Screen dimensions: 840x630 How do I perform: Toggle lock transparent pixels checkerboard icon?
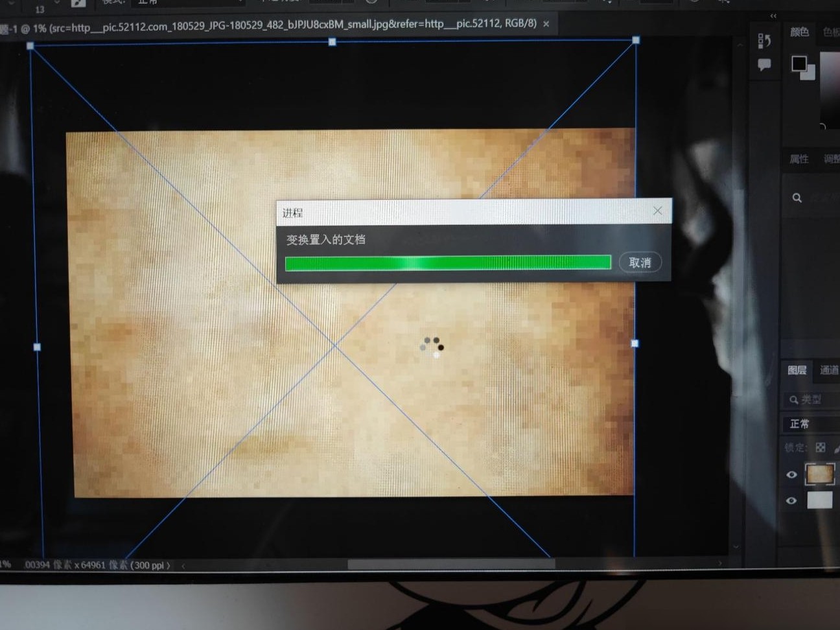[821, 447]
